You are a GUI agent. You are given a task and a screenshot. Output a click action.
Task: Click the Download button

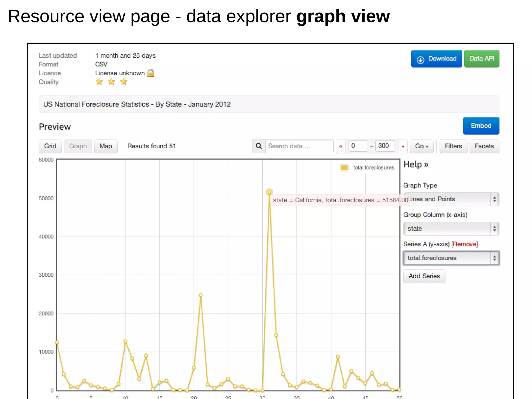[x=436, y=59]
